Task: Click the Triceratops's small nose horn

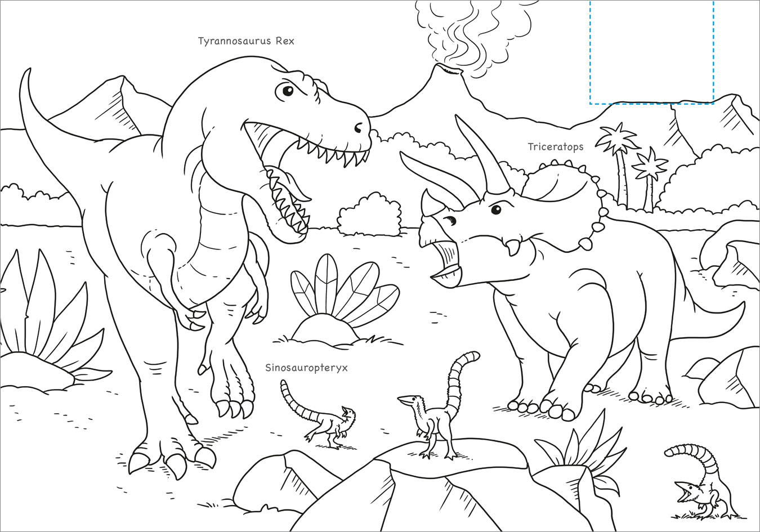Action: tap(431, 204)
